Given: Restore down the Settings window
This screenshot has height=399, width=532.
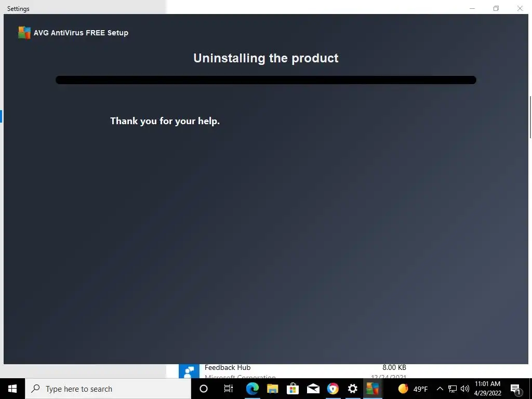Looking at the screenshot, I should click(496, 8).
